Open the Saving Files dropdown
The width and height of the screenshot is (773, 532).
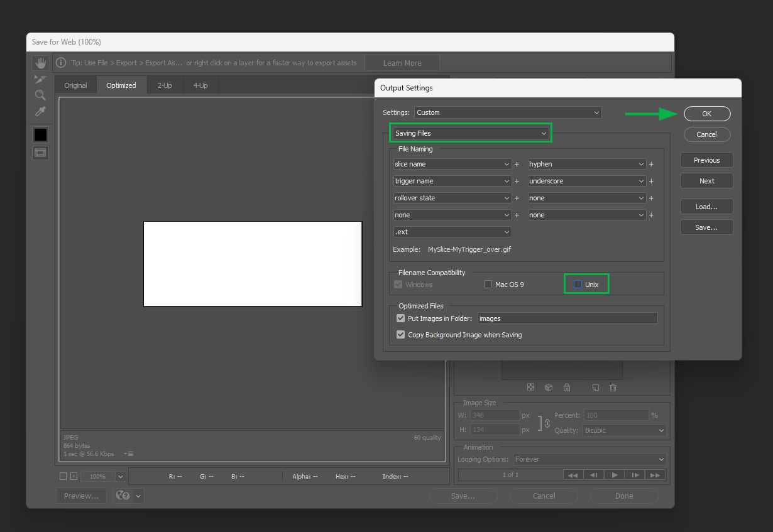[x=471, y=133]
